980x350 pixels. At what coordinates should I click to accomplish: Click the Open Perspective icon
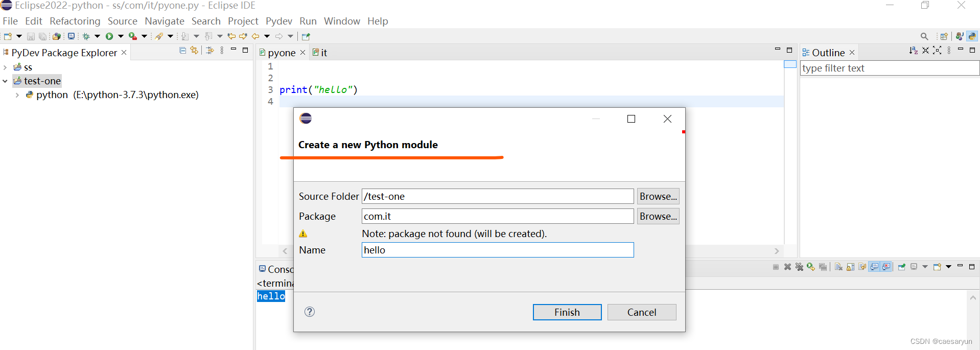(x=944, y=36)
